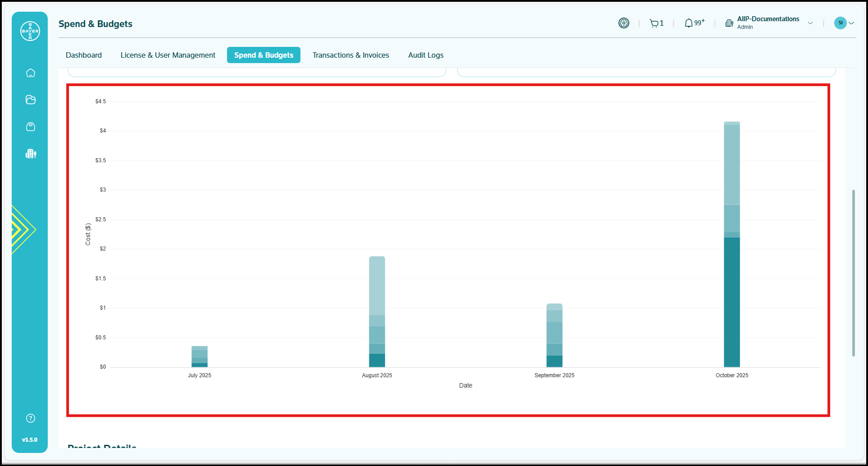The image size is (868, 466).
Task: Click the marketplace bag icon in sidebar
Action: coord(31,127)
